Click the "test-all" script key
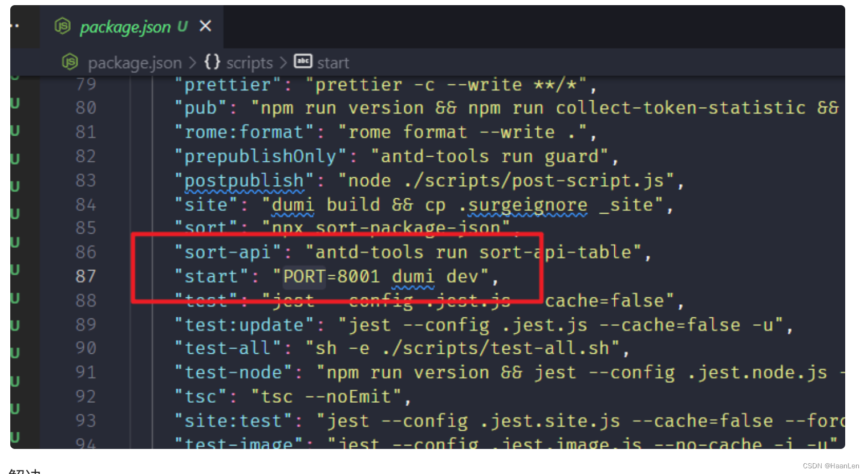Image resolution: width=868 pixels, height=474 pixels. (228, 348)
